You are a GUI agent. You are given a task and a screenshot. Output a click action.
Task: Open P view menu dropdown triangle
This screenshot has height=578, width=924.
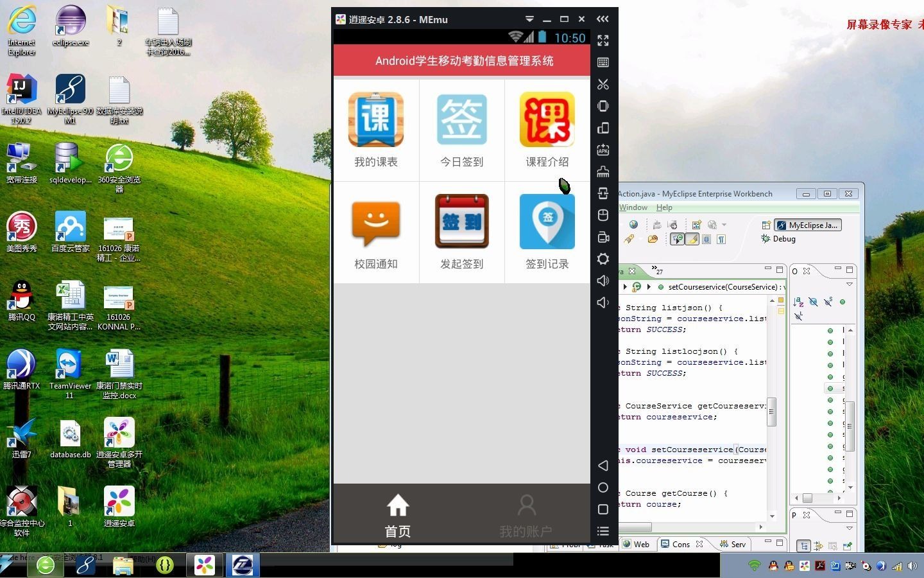pos(849,528)
